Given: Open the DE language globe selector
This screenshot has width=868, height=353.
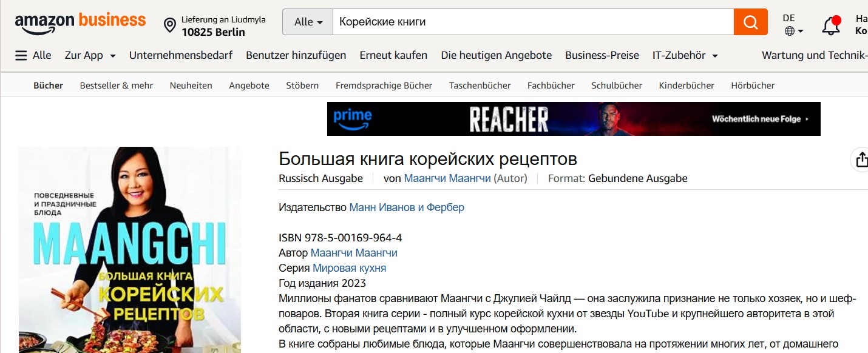Looking at the screenshot, I should [x=793, y=24].
